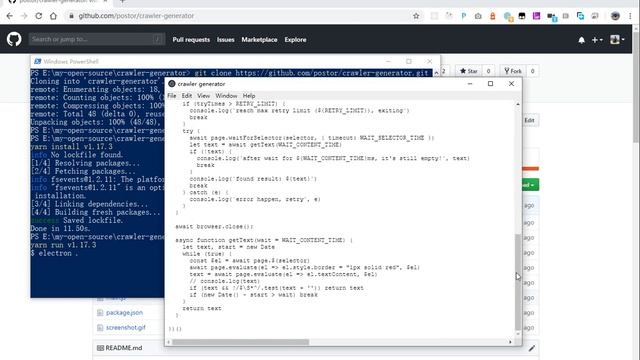Viewport: 640px width, 360px height.
Task: Click the PowerShell icon in its title bar
Action: 38,61
